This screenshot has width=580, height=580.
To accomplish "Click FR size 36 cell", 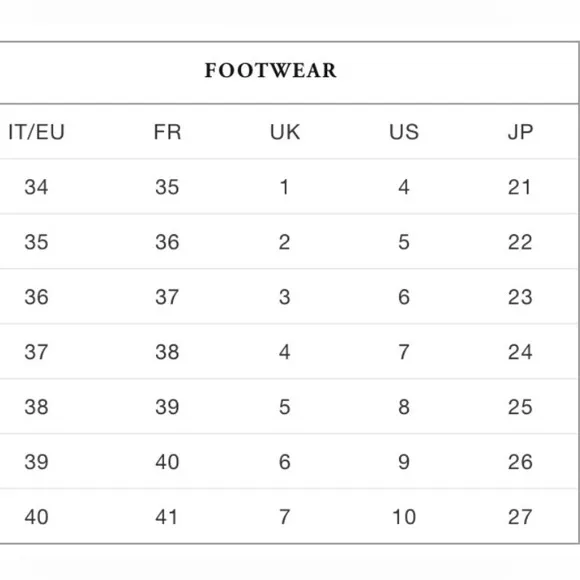I will [x=167, y=242].
